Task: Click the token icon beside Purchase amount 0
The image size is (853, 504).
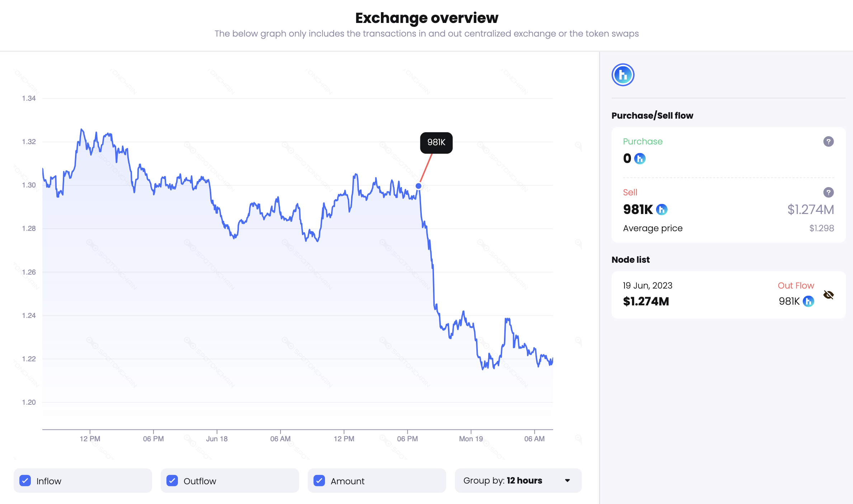Action: [x=639, y=158]
